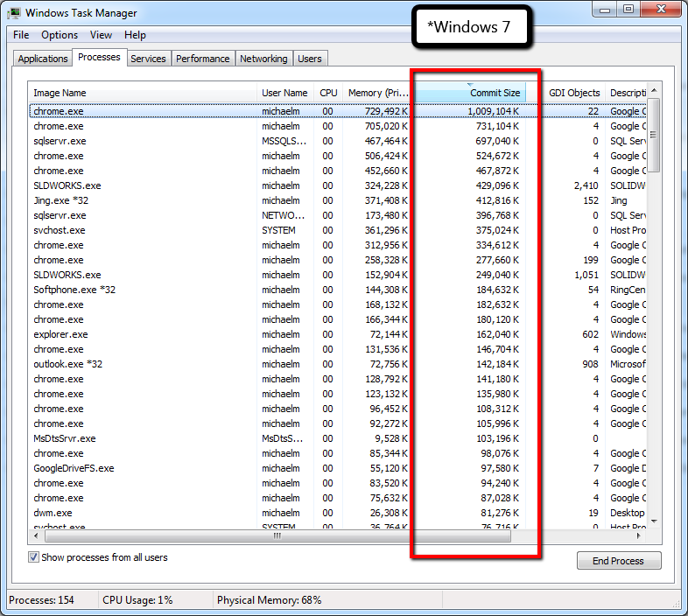
Task: Select sqlservr.exe row owned by MSSQLS...
Action: [338, 141]
